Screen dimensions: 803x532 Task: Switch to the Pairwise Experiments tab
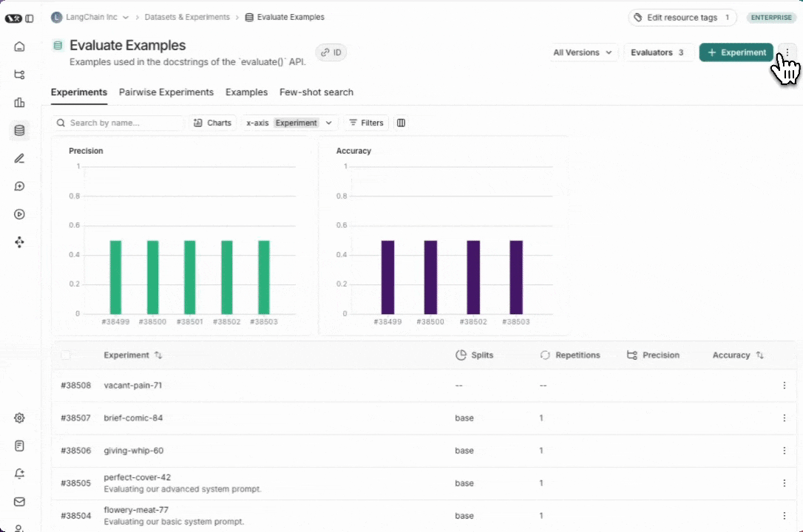[166, 92]
